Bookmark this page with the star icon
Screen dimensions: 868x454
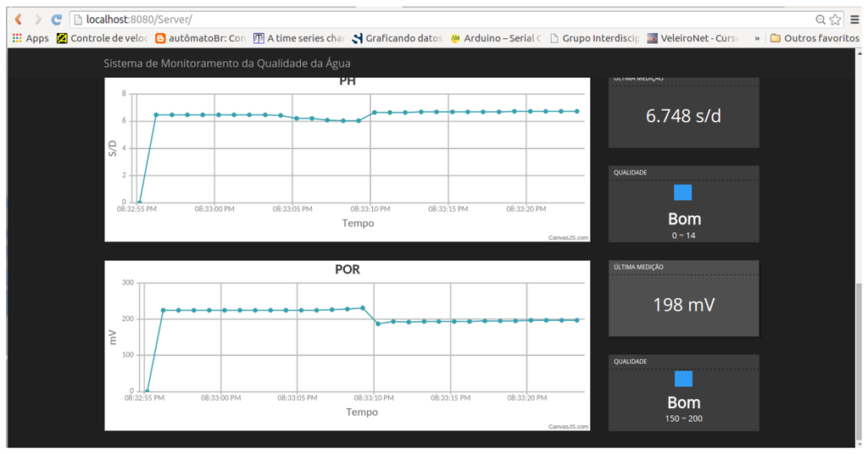835,19
